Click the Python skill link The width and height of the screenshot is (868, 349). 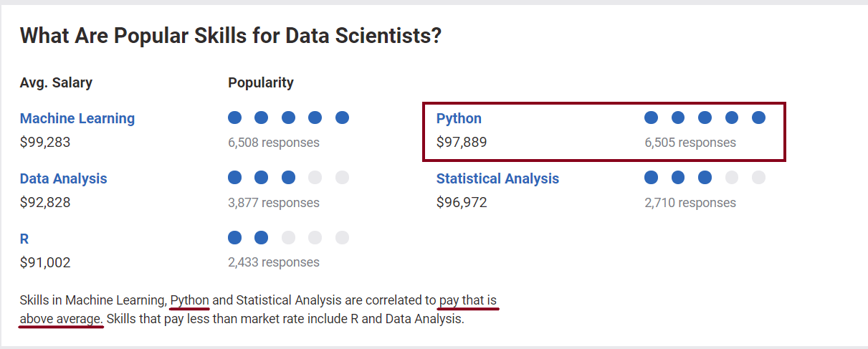tap(459, 118)
